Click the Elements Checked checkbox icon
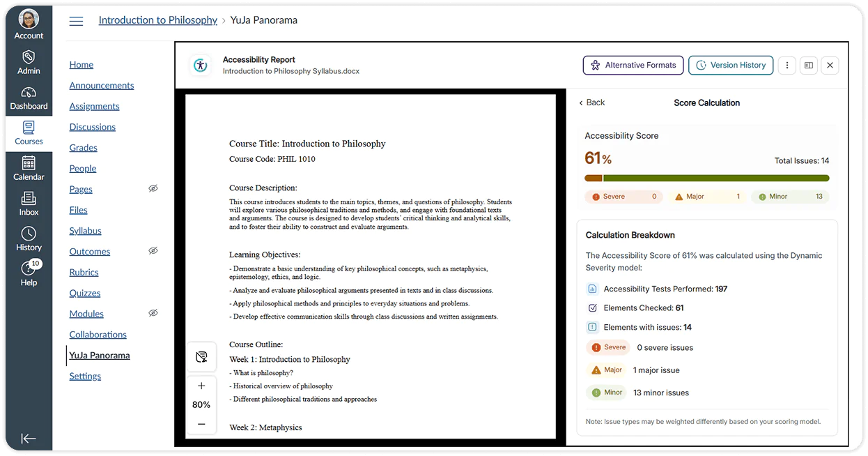The height and width of the screenshot is (456, 868). 593,308
